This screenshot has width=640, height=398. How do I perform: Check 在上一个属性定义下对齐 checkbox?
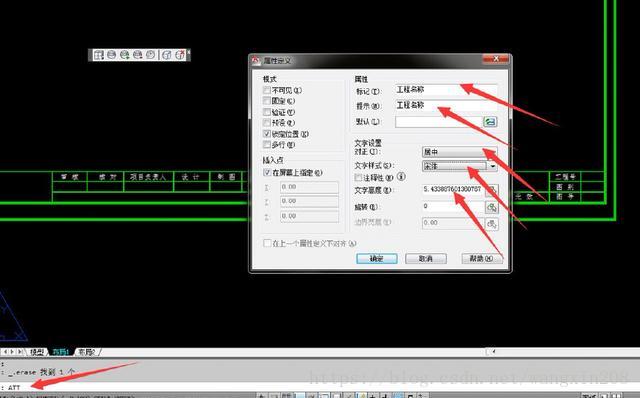pos(267,243)
